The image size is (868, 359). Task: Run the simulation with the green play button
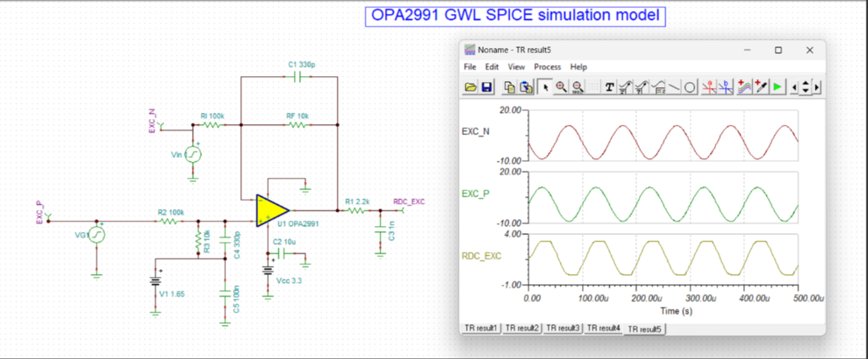pos(777,87)
